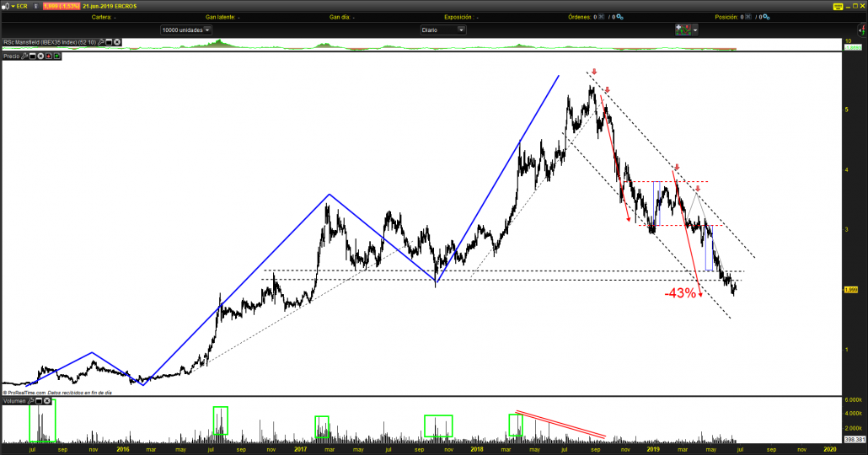
Task: Open the 10000 unidades quantity dropdown
Action: point(185,29)
